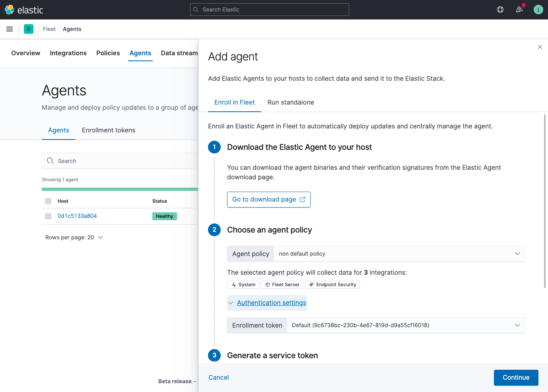The height and width of the screenshot is (392, 548).
Task: Click the Fleet Server integration badge
Action: coord(282,284)
